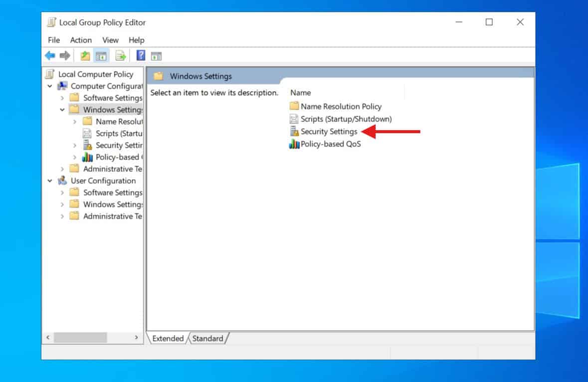588x382 pixels.
Task: Expand Windows Settings under User Configuration
Action: 62,204
